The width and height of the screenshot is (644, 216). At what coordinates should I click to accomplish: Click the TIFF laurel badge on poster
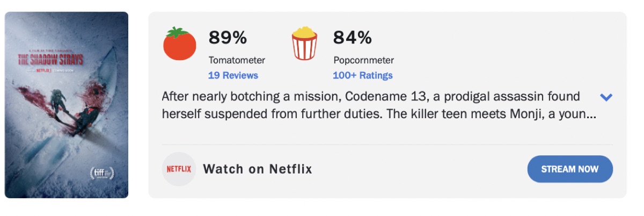pos(102,173)
